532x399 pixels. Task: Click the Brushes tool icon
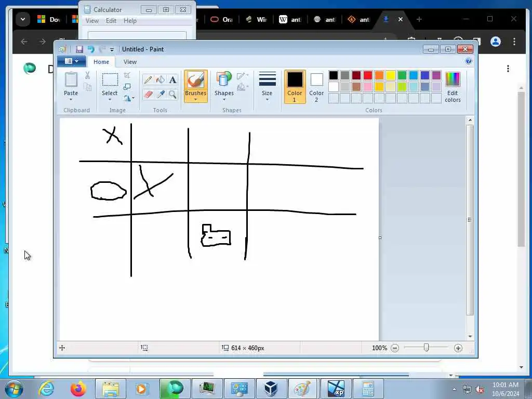click(196, 80)
